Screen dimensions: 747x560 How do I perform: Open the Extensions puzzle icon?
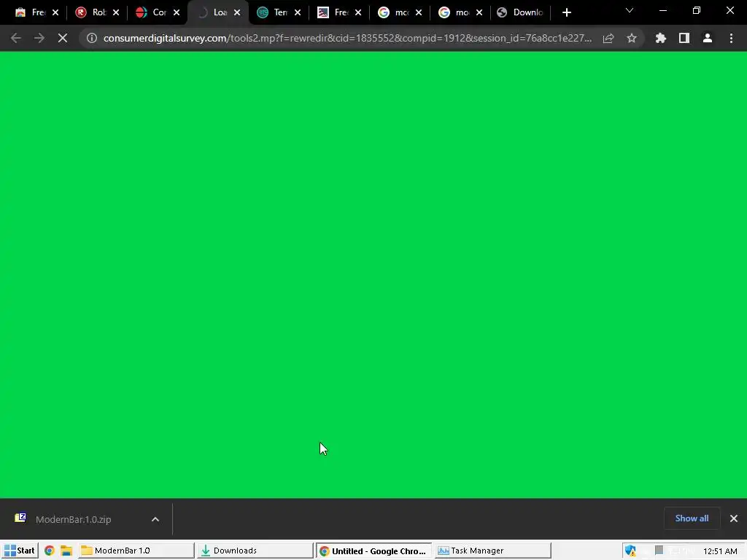[661, 38]
